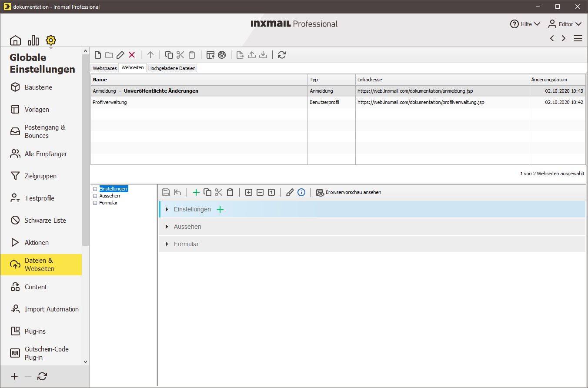Expand the Einstellungen section triangle
Viewport: 588px width, 388px height.
[167, 209]
